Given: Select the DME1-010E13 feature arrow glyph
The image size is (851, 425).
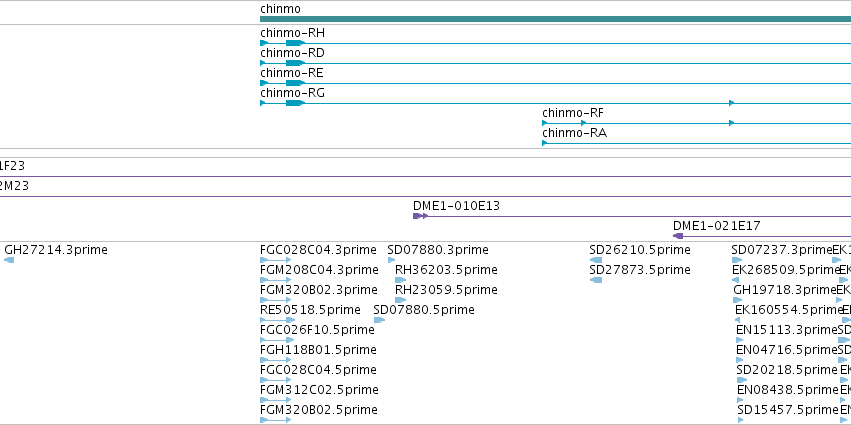Looking at the screenshot, I should pos(421,216).
